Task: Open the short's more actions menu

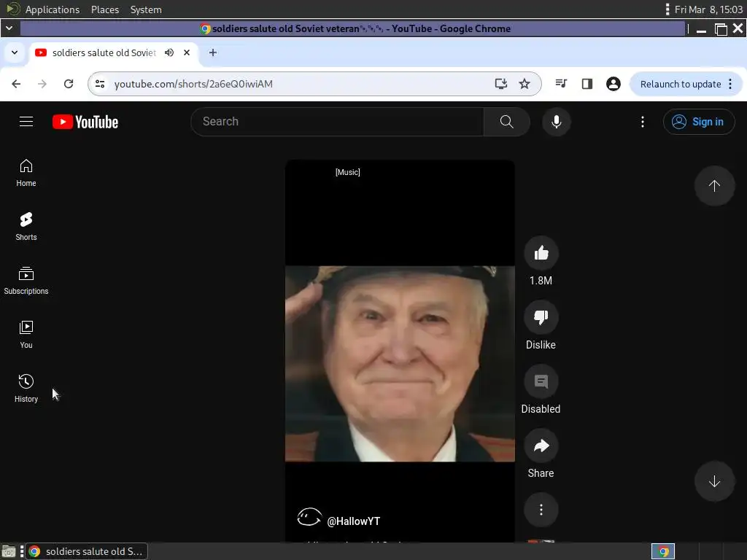Action: (x=541, y=510)
